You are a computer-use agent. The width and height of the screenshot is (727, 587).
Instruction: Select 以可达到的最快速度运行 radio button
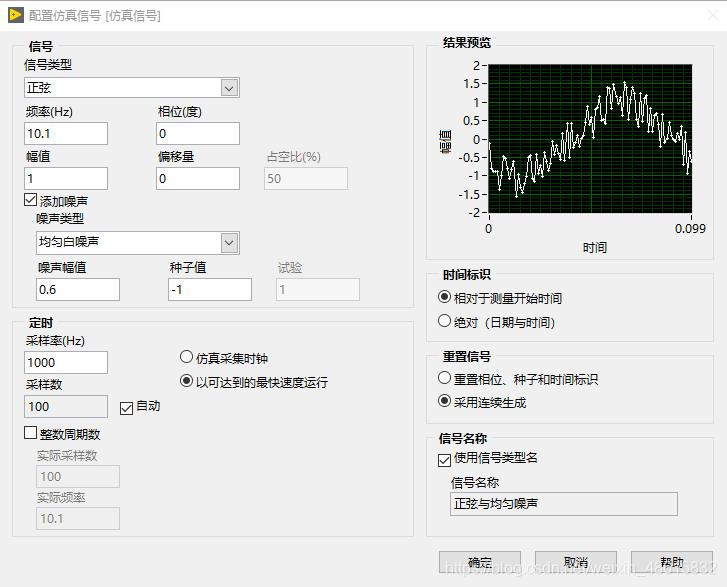point(186,381)
